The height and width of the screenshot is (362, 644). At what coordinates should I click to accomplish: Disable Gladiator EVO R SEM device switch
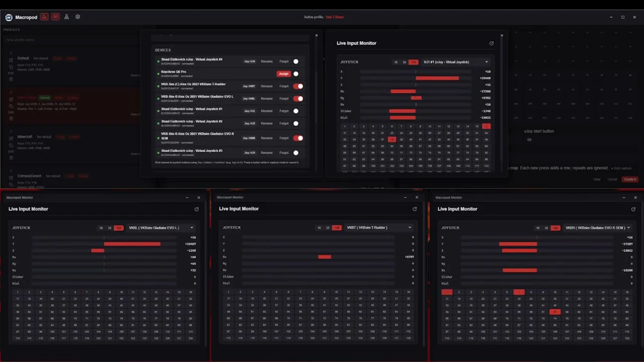[298, 138]
